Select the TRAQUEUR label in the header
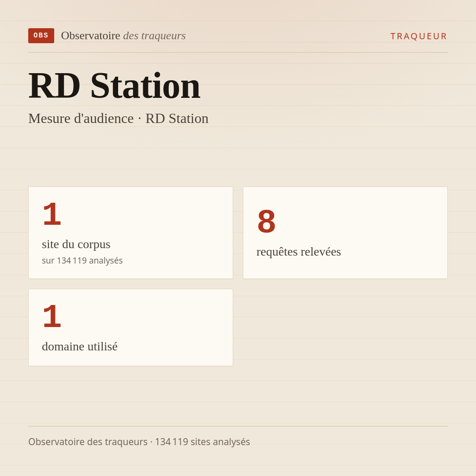The height and width of the screenshot is (476, 476). tap(419, 36)
